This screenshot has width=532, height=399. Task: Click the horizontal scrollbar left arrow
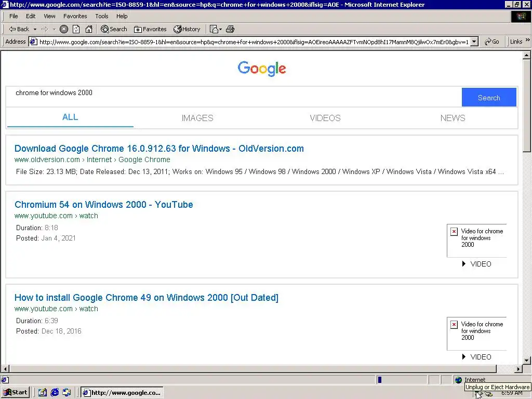coord(5,369)
